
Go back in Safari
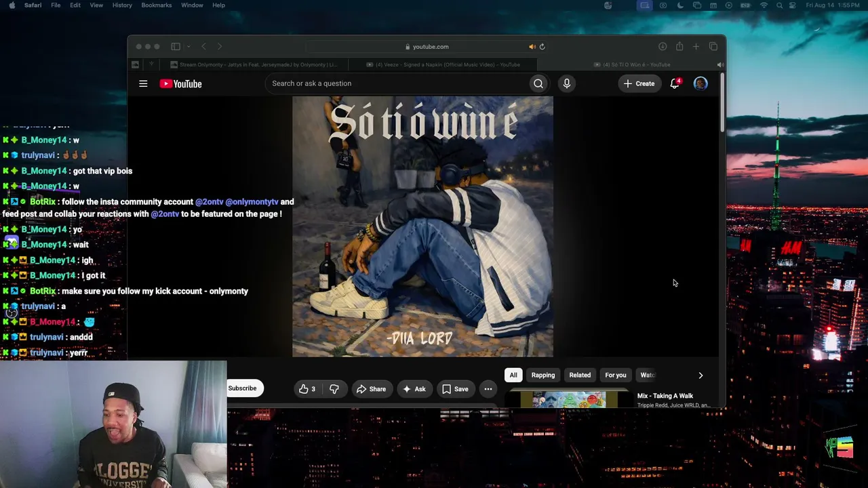point(203,47)
